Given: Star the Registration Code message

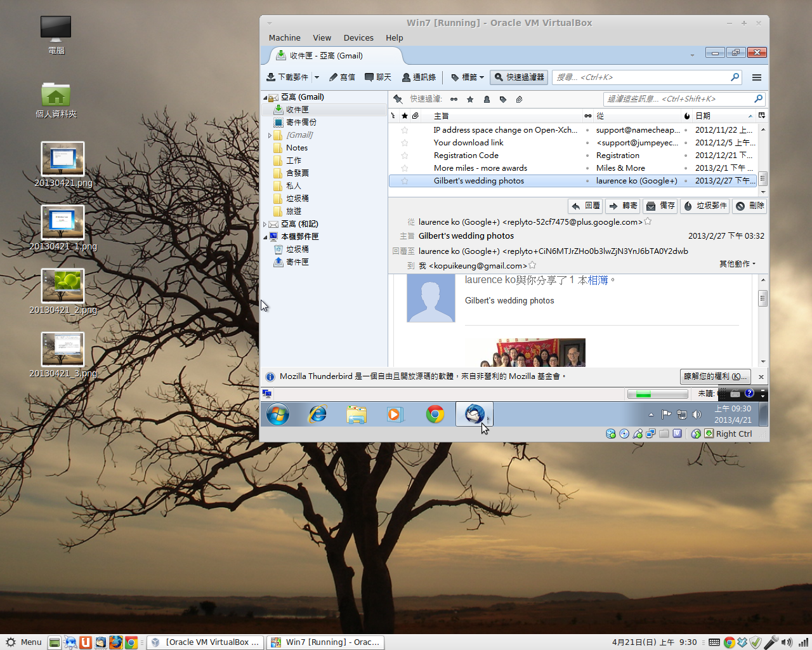Looking at the screenshot, I should 405,156.
